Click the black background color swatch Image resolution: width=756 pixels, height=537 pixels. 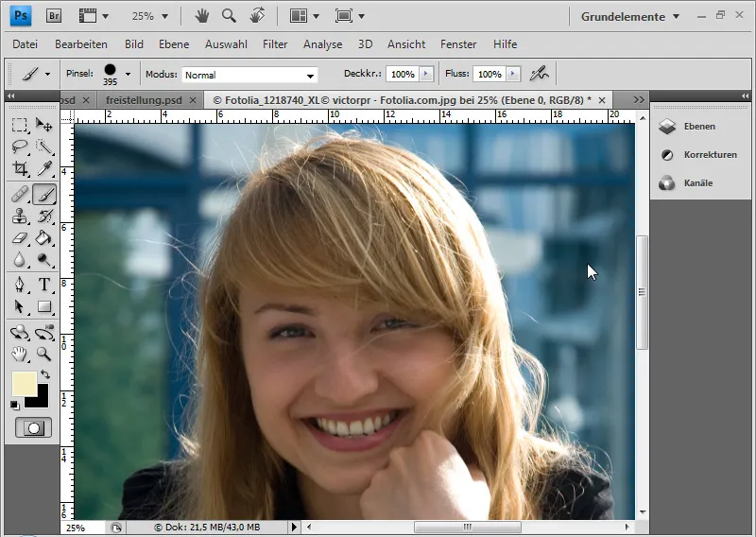(43, 400)
